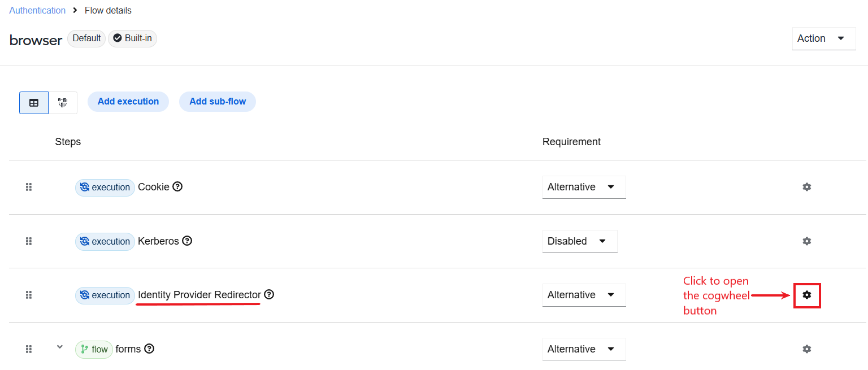
Task: Click the Add execution button
Action: [128, 102]
